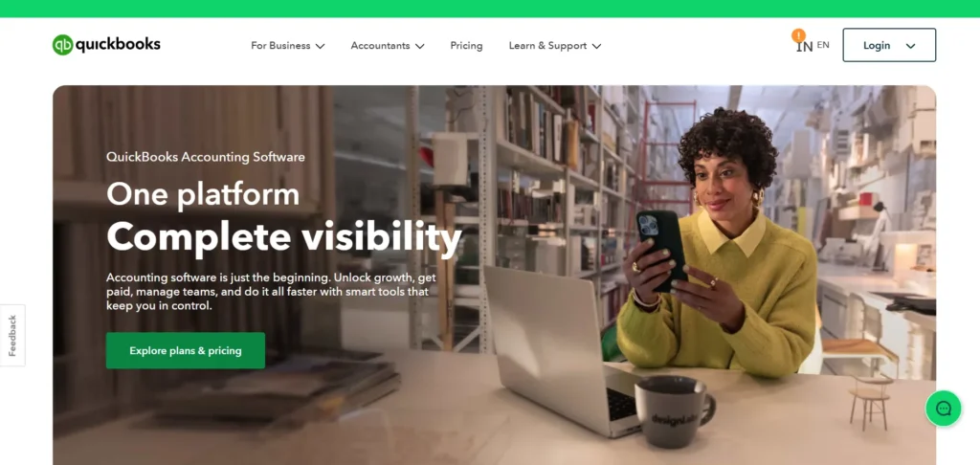Click the Complete visibility headline

[283, 237]
